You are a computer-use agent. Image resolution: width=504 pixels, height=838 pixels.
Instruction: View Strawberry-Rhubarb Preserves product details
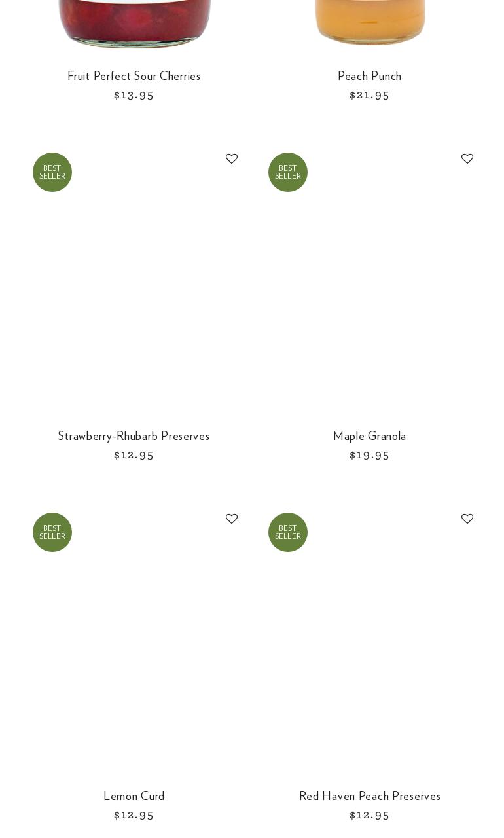pos(134,436)
